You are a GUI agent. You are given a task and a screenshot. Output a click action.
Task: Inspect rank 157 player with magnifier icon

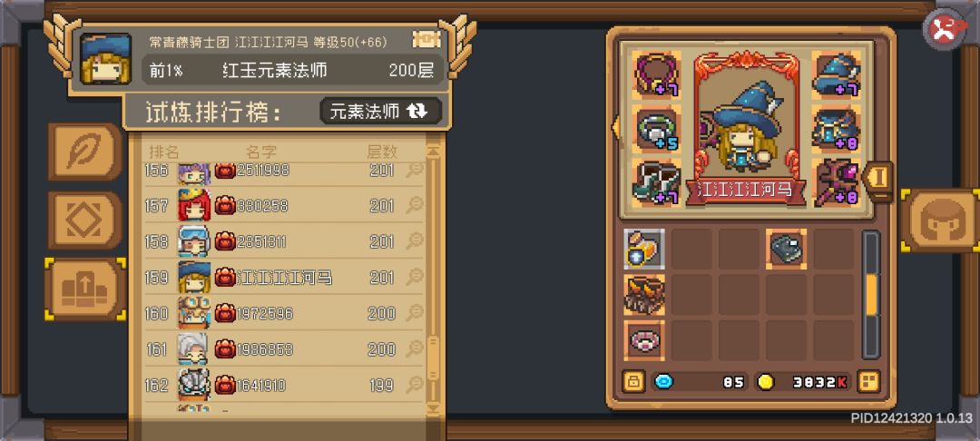click(x=415, y=205)
